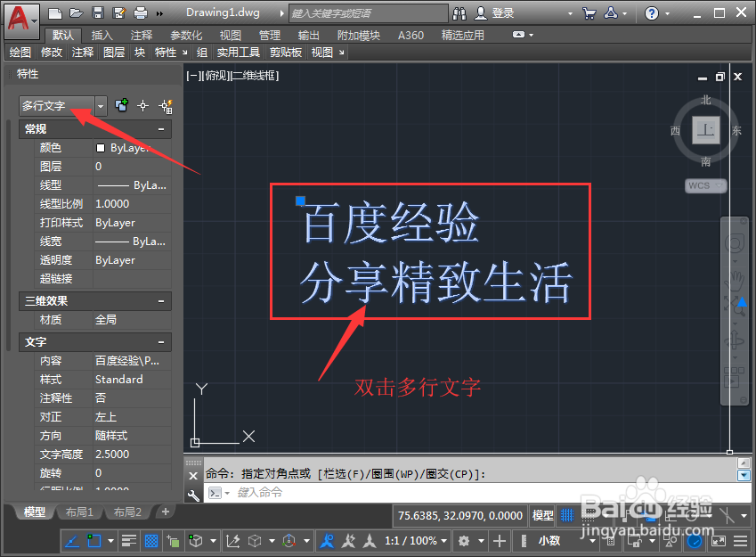Collapse the 常规 section in Properties palette
This screenshot has height=557, width=756.
[160, 128]
